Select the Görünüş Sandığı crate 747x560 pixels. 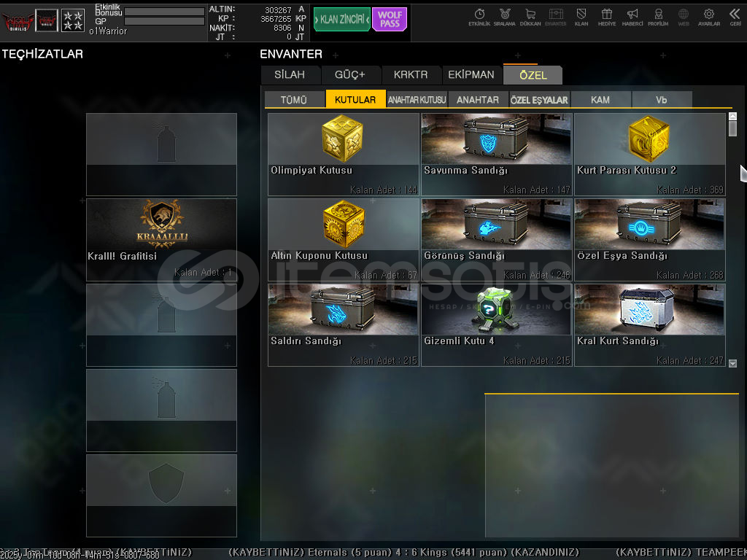coord(496,239)
